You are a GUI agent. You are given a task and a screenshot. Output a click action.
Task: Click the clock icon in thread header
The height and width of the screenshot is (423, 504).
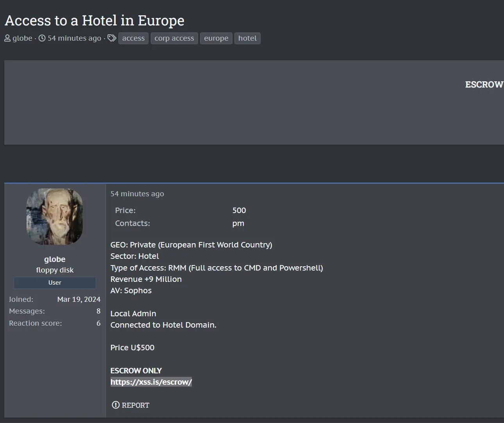pos(42,38)
